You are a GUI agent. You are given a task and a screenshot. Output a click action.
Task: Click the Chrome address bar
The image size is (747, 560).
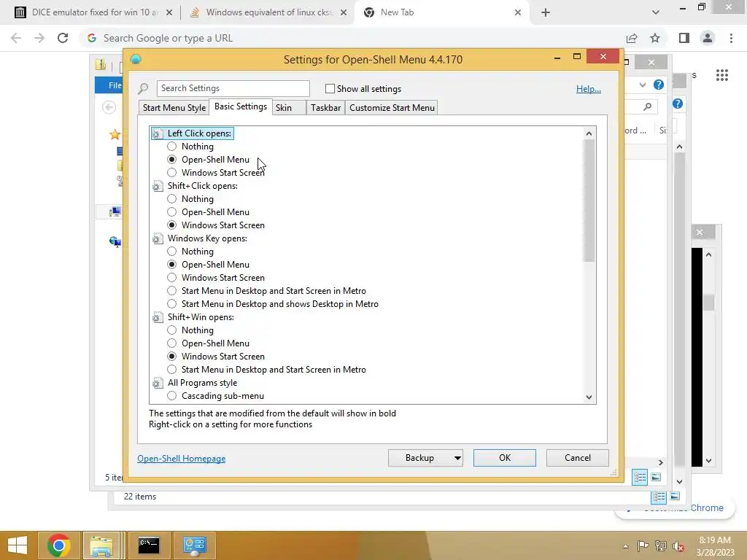click(x=352, y=38)
